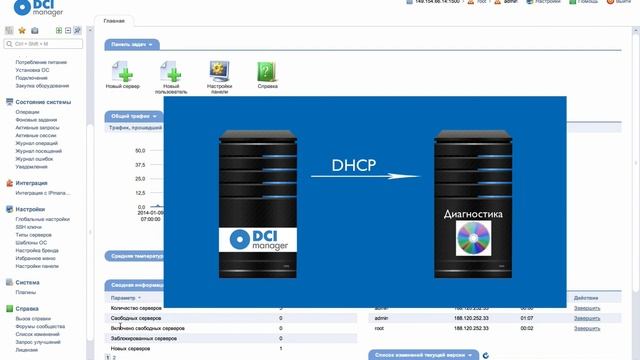640x360 pixels.
Task: Open Установка ОС menu item
Action: coord(32,70)
